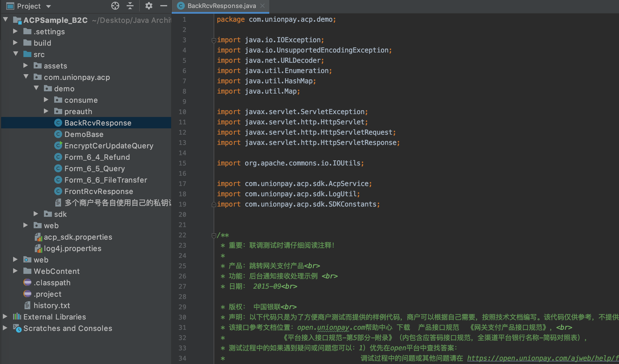Select the acp_sdk.properties file name
The width and height of the screenshot is (619, 364).
click(78, 237)
